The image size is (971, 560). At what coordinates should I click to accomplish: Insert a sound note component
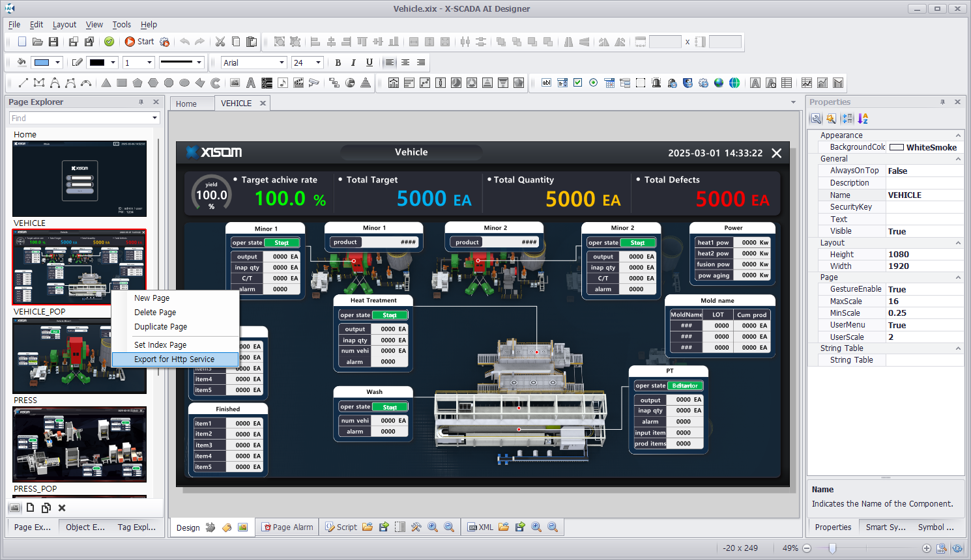tap(282, 83)
